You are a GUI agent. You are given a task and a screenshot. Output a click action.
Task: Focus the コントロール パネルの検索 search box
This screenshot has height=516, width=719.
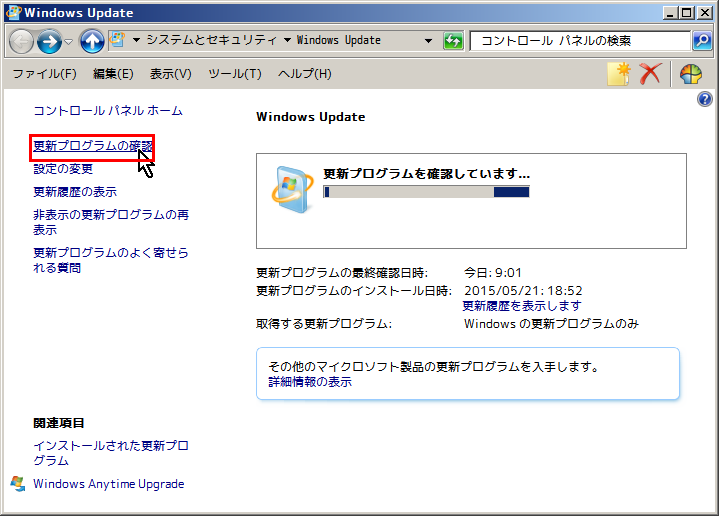580,41
